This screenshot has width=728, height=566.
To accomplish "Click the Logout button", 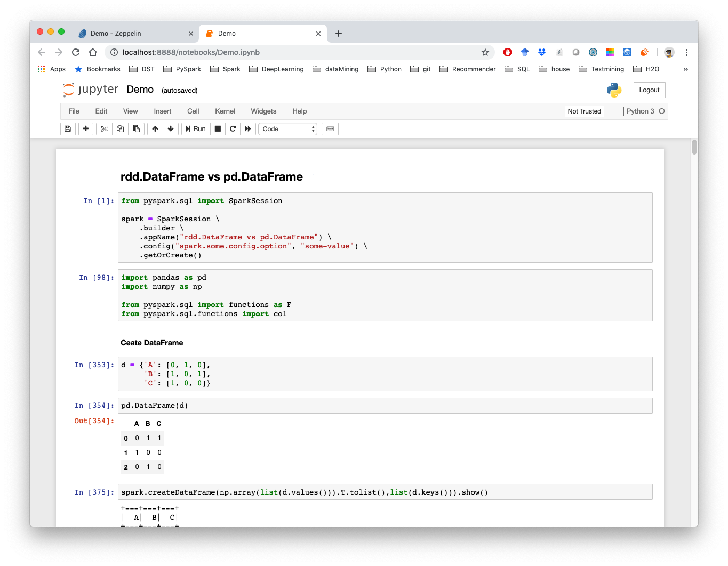I will (649, 90).
